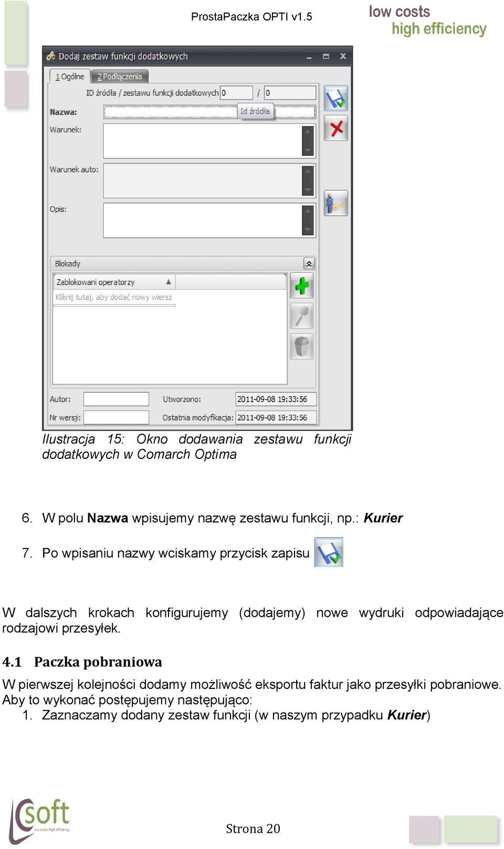This screenshot has width=504, height=849.
Task: Click the trash delete icon in Blokady
Action: 302,347
